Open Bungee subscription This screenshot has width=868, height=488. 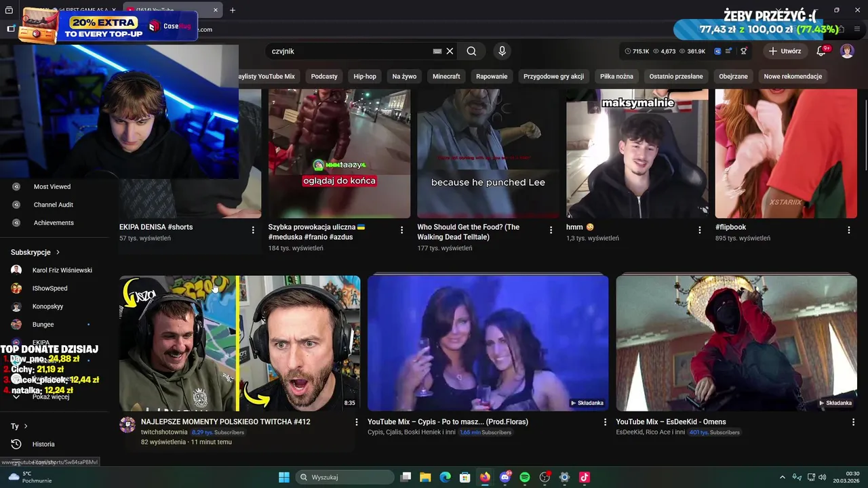click(54, 325)
